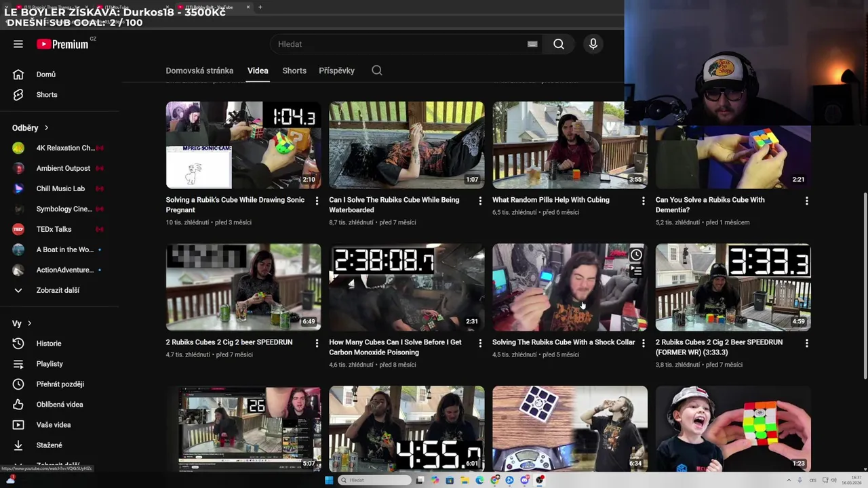Open title 'What Random Pills Help With Cubing'
The width and height of the screenshot is (868, 488).
(x=551, y=200)
